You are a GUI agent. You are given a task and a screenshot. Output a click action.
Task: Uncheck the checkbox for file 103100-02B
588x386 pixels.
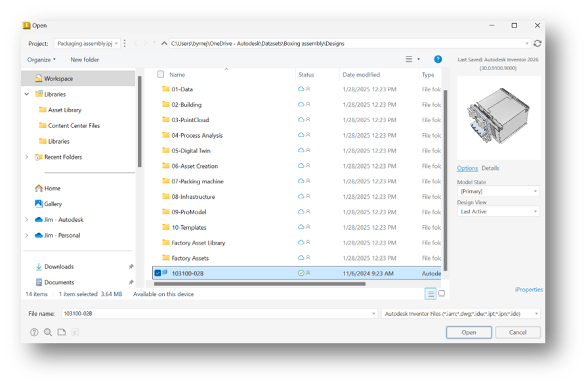point(157,273)
